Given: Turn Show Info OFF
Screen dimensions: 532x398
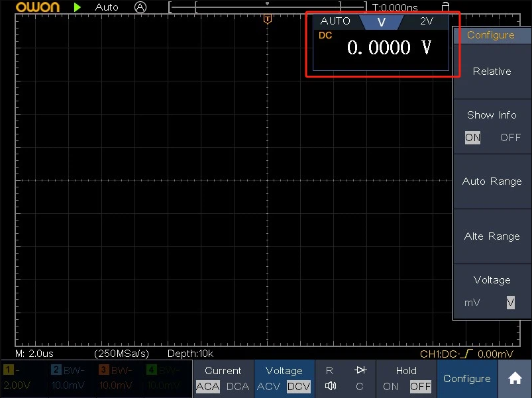Looking at the screenshot, I should pyautogui.click(x=510, y=138).
